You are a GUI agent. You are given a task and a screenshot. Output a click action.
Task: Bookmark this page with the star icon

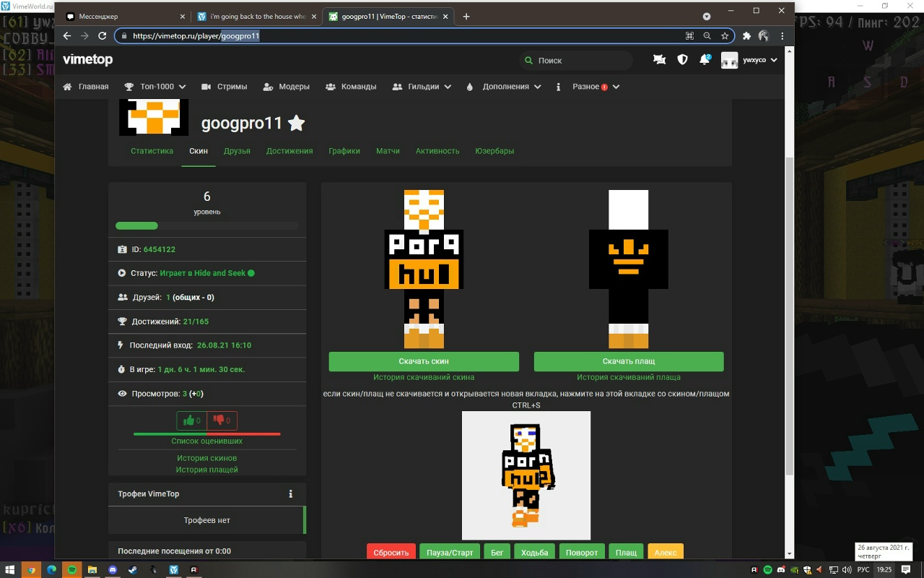(x=725, y=35)
